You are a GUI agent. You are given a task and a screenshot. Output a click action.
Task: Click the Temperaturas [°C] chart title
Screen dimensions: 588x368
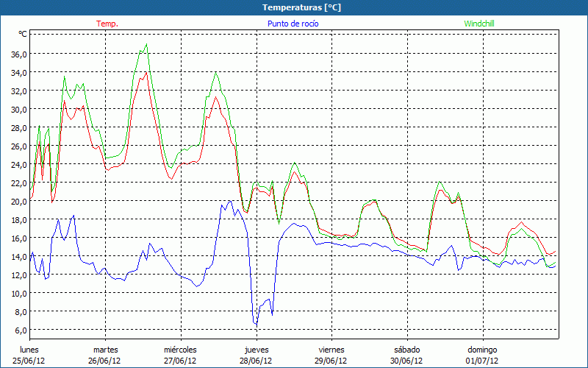tap(301, 7)
